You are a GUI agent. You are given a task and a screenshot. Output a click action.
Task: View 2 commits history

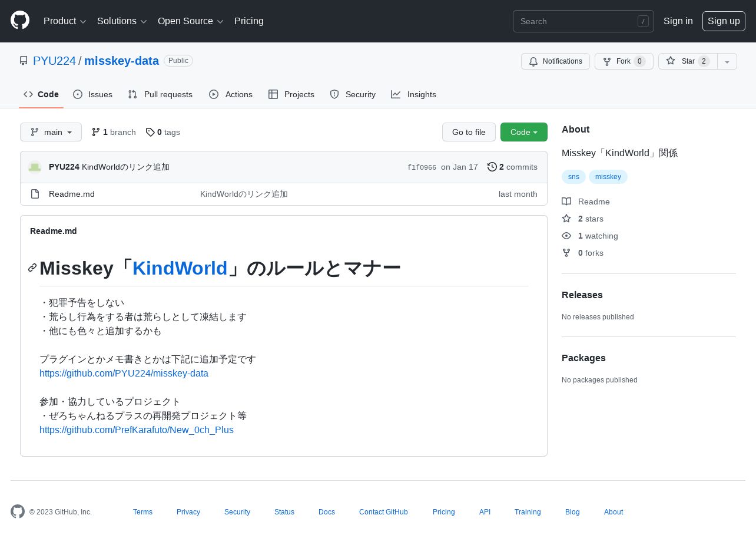[512, 167]
